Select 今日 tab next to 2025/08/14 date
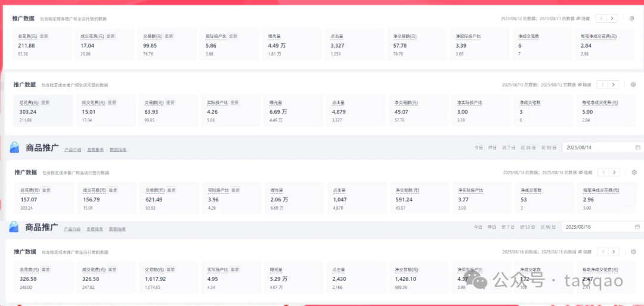Image resolution: width=644 pixels, height=306 pixels. pos(478,148)
